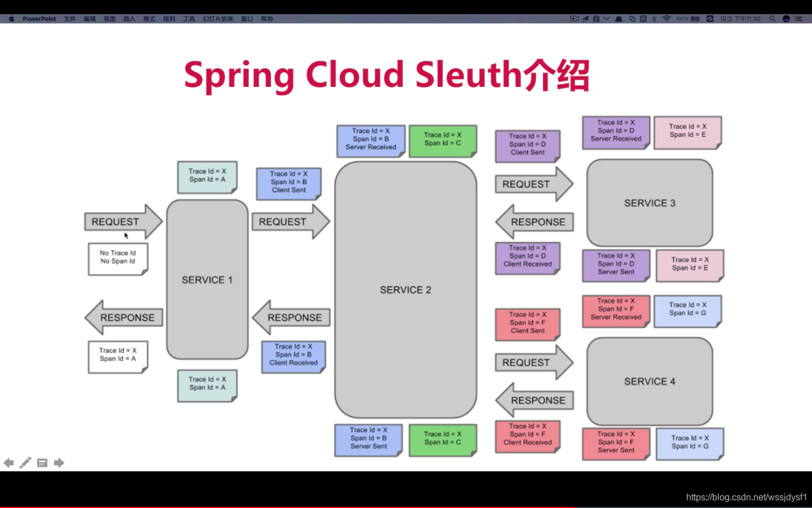Click the red 'Span Id = F Server Sent' note
The height and width of the screenshot is (508, 812).
[x=616, y=444]
